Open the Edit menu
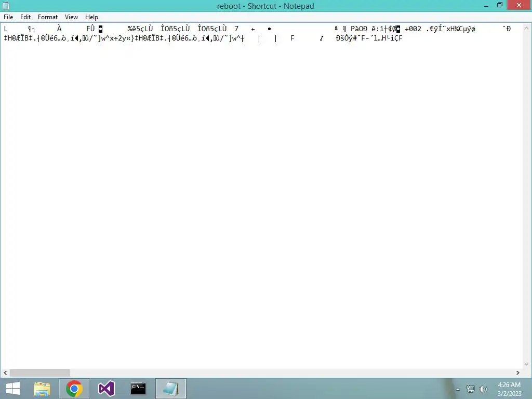Screen dimensions: 532x399 [x=25, y=17]
